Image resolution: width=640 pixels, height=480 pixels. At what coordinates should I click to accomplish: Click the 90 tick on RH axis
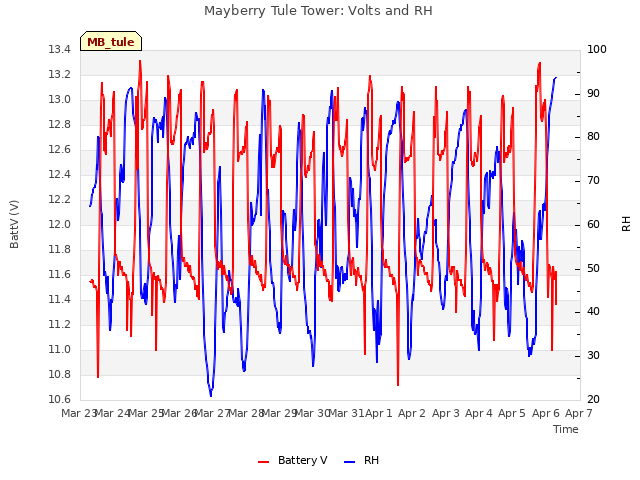(x=593, y=93)
